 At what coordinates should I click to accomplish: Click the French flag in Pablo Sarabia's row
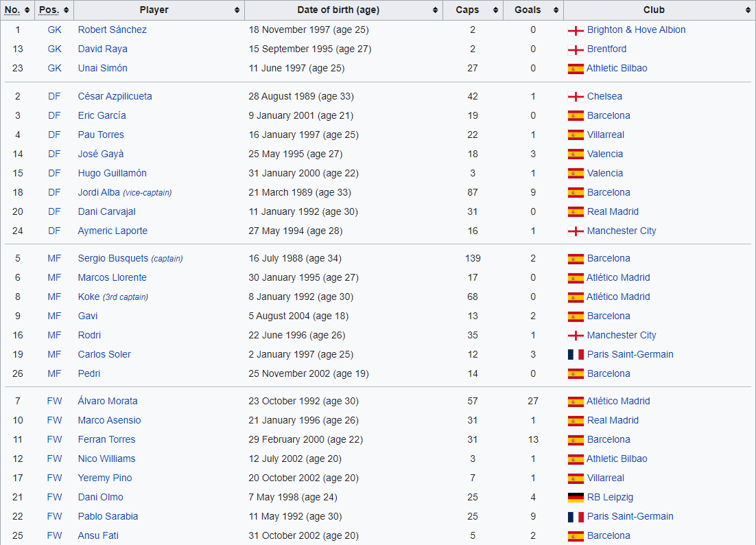[x=576, y=516]
